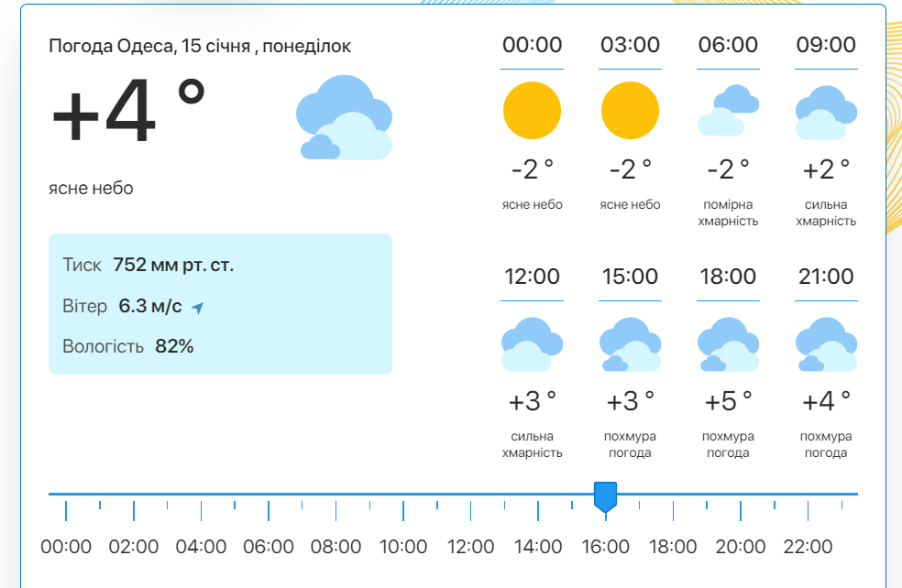Select 20:00 on the time slider scale

(x=740, y=547)
